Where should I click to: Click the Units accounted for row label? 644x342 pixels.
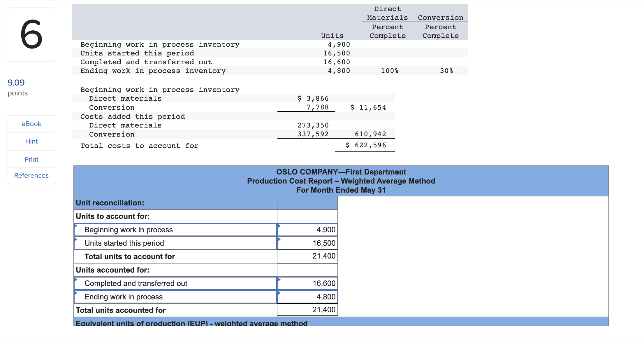(x=112, y=270)
